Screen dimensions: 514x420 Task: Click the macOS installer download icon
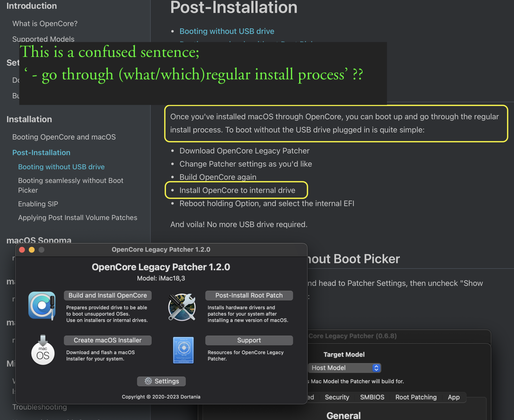click(43, 350)
